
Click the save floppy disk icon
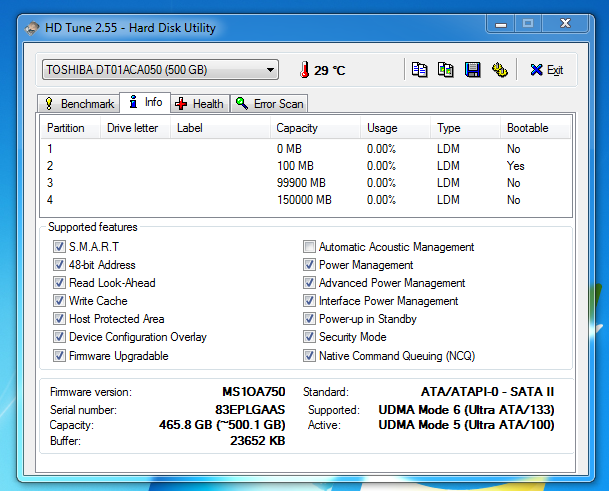point(473,70)
